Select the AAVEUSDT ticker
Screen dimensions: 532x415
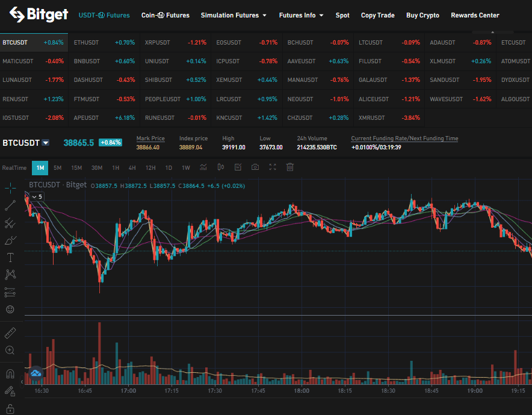tap(318, 61)
